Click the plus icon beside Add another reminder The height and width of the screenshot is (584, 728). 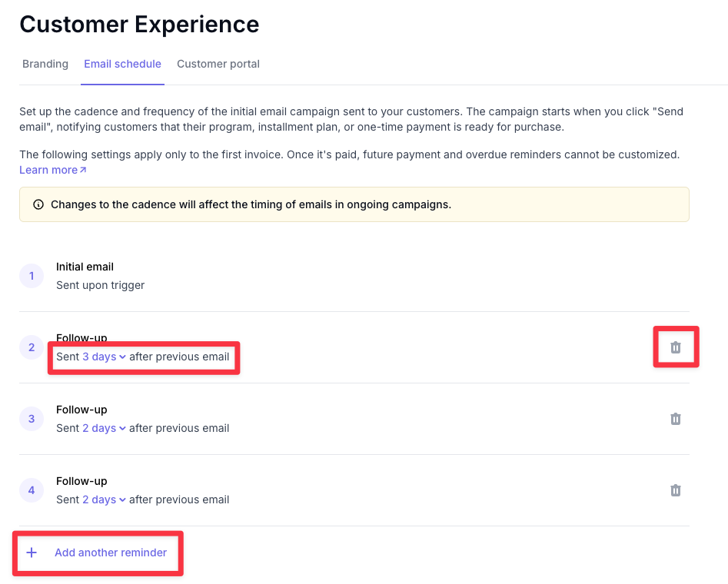pyautogui.click(x=32, y=552)
